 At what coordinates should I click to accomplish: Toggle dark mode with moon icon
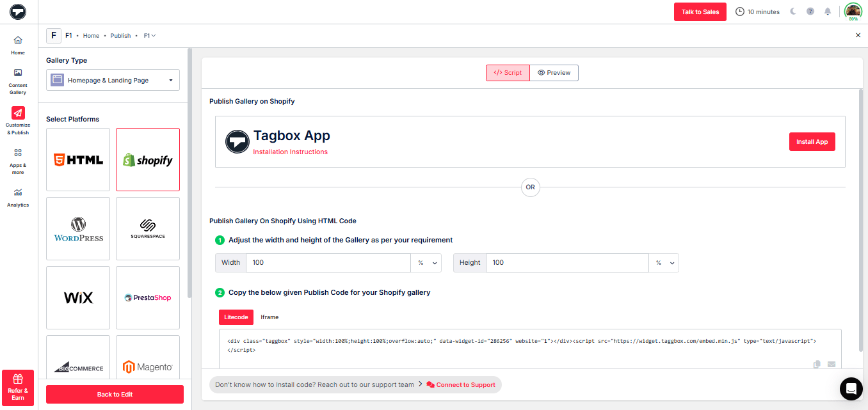point(793,11)
